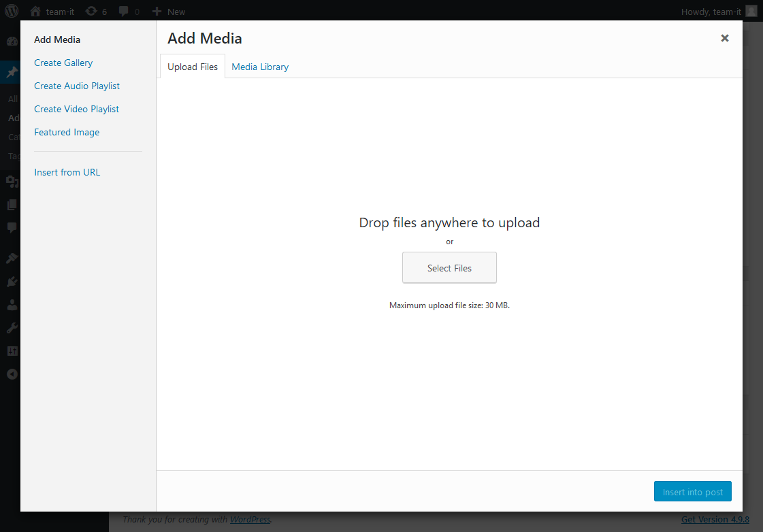Click the Tools wrench icon in sidebar
This screenshot has height=532, width=763.
pos(12,328)
